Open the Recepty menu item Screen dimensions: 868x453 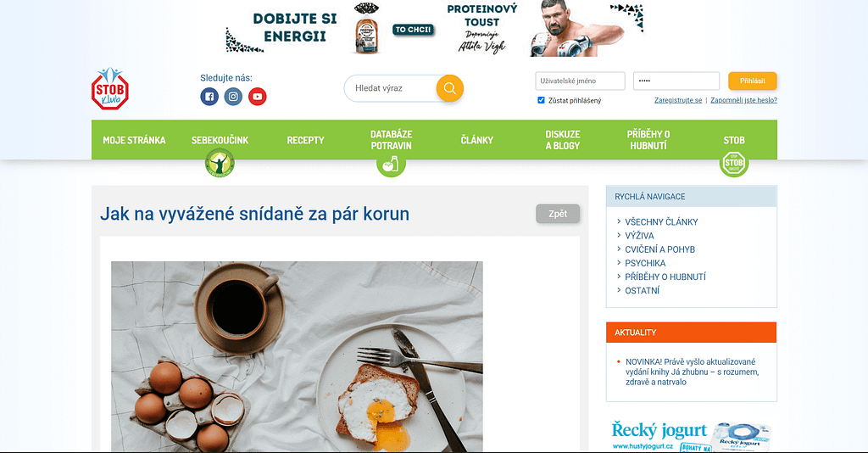305,140
